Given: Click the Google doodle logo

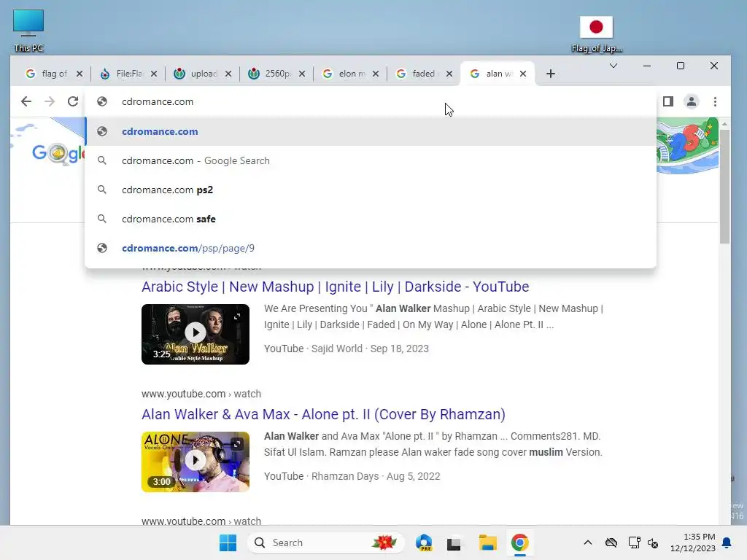Looking at the screenshot, I should [x=57, y=153].
